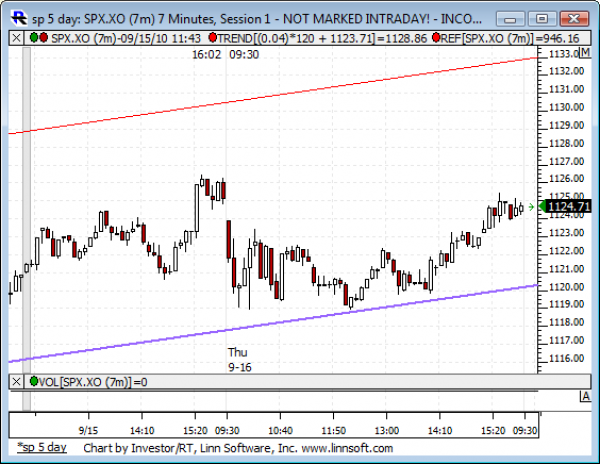Click the VOL[SPX.XO (7m)]=0 label

(93, 382)
